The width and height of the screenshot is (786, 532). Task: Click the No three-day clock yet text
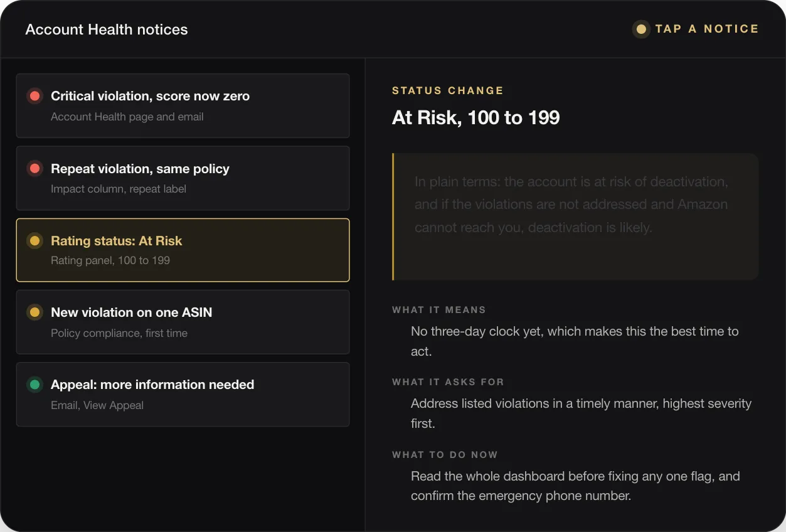575,341
